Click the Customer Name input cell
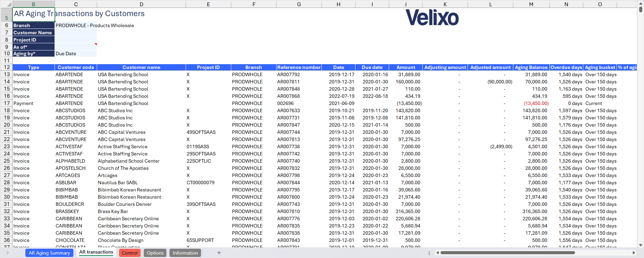The height and width of the screenshot is (258, 644). tap(76, 33)
